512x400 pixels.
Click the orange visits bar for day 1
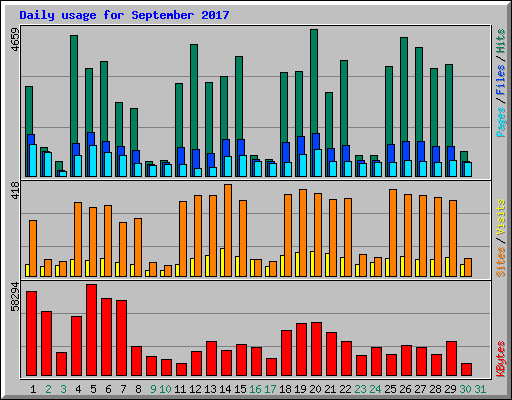pyautogui.click(x=33, y=248)
